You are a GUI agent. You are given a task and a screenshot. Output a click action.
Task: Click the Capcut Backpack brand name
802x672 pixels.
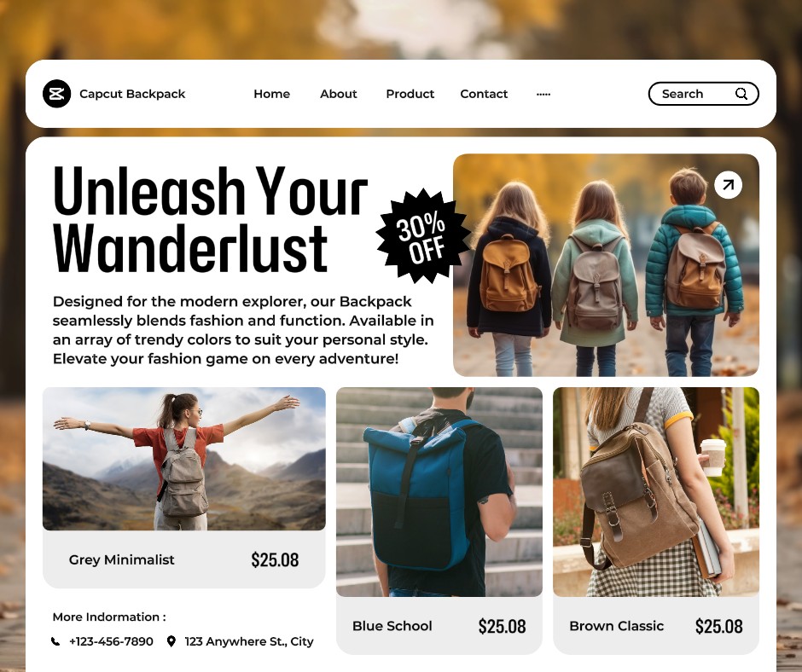coord(132,94)
